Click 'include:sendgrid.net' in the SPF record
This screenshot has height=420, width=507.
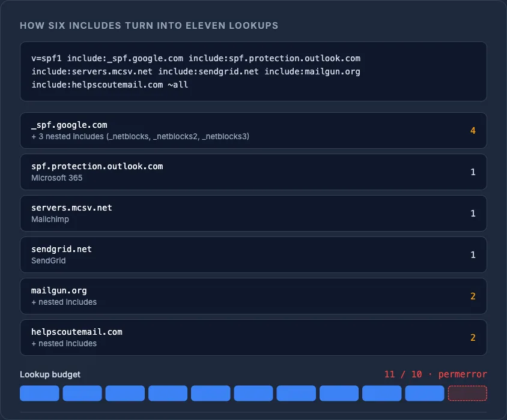pyautogui.click(x=208, y=71)
